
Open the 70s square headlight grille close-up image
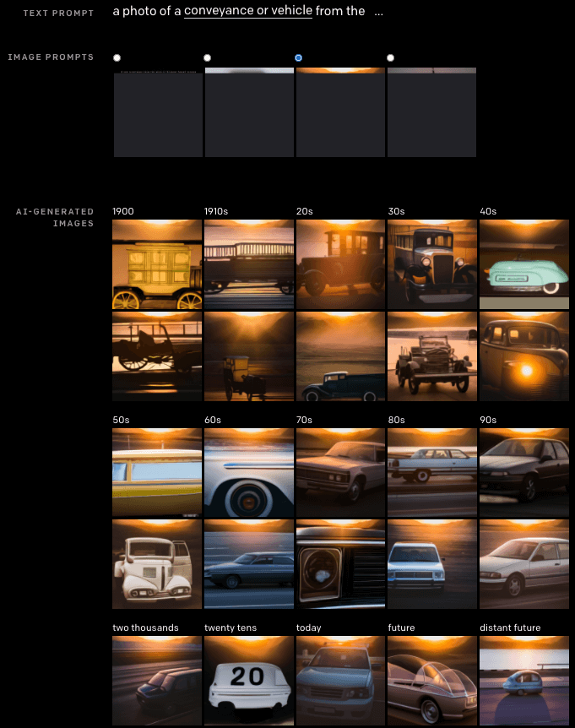340,564
